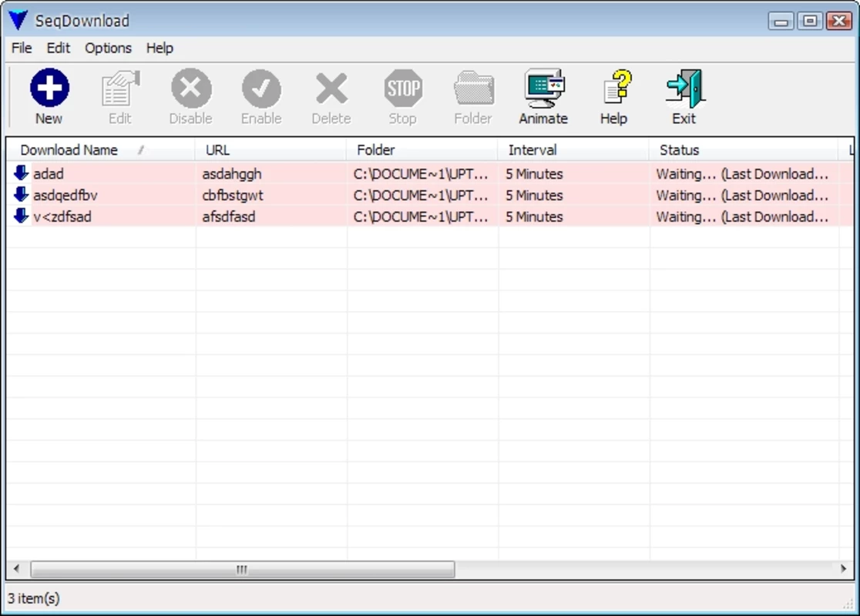Click the Edit toolbar icon
860x616 pixels.
[120, 88]
